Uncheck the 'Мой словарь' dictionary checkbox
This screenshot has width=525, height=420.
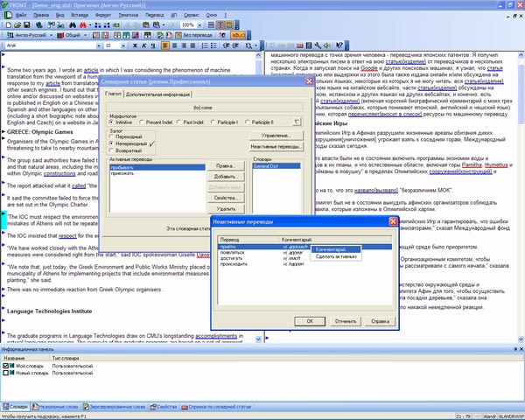[6, 366]
